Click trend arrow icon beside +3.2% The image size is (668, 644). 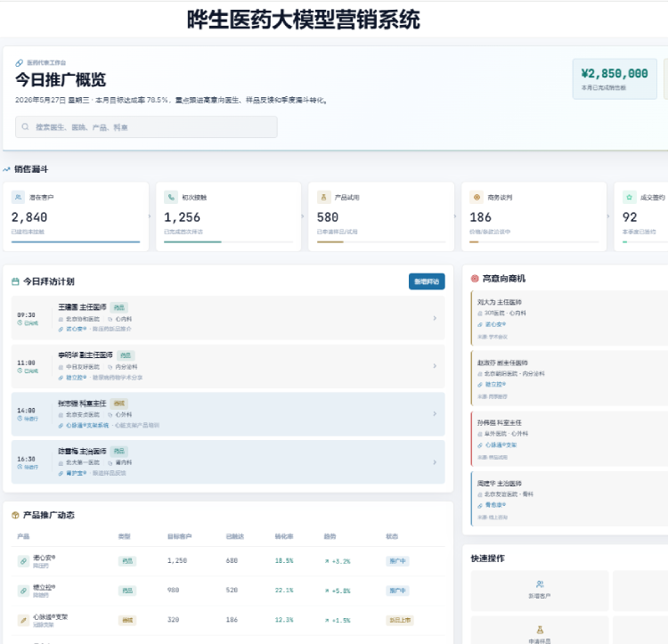(327, 561)
